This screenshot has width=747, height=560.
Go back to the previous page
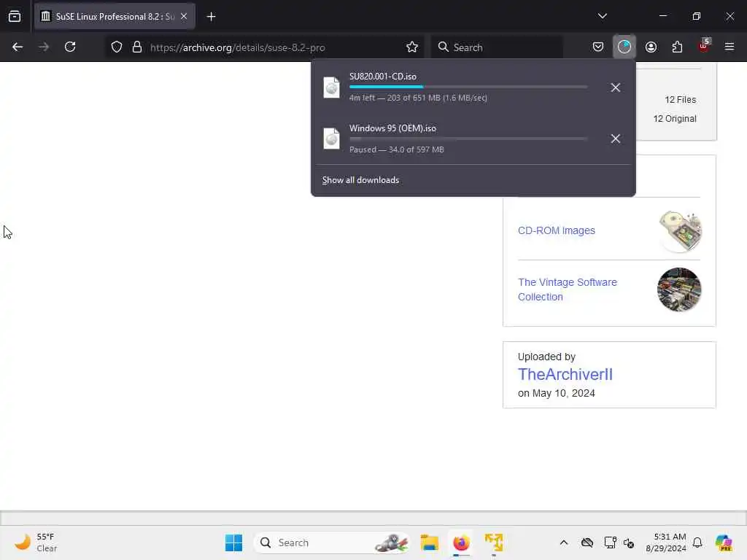[18, 47]
